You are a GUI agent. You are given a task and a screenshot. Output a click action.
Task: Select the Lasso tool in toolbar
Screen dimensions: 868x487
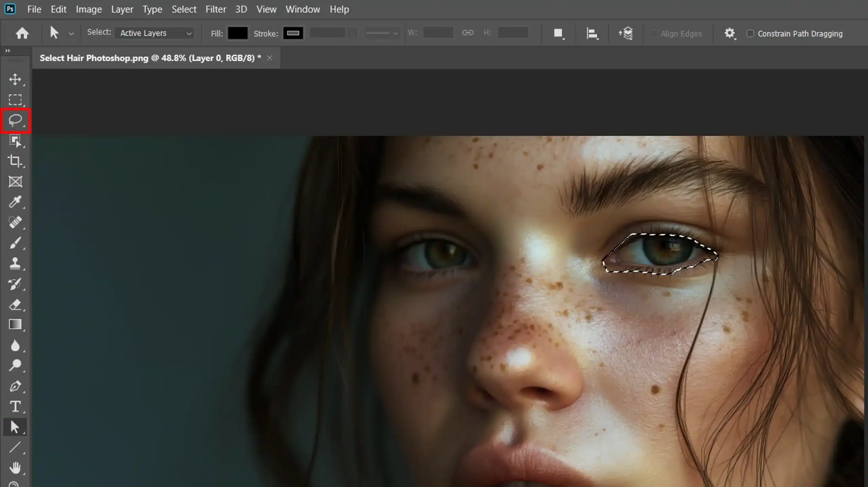[x=16, y=120]
